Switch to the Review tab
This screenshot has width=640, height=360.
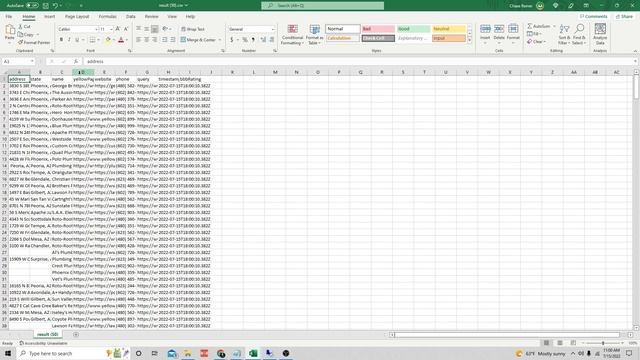tap(151, 17)
